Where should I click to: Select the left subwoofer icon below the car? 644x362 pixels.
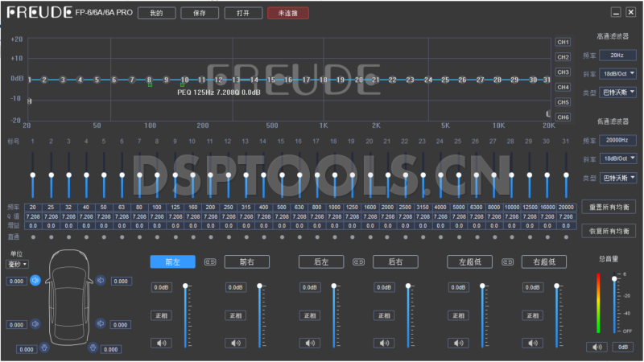point(44,348)
